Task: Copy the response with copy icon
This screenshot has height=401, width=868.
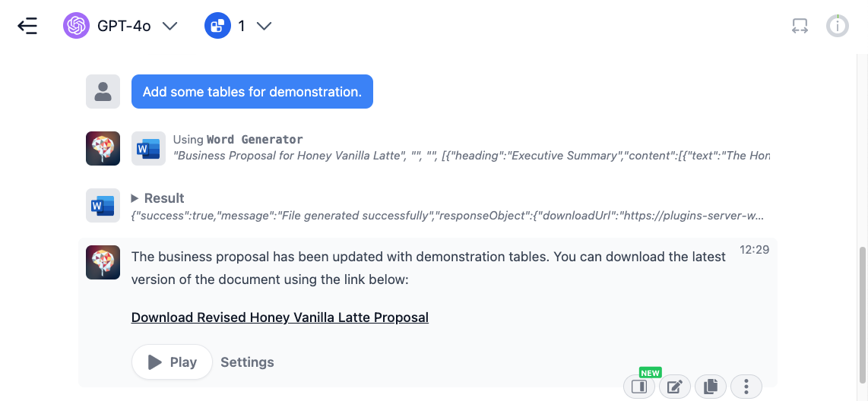Action: pyautogui.click(x=710, y=387)
